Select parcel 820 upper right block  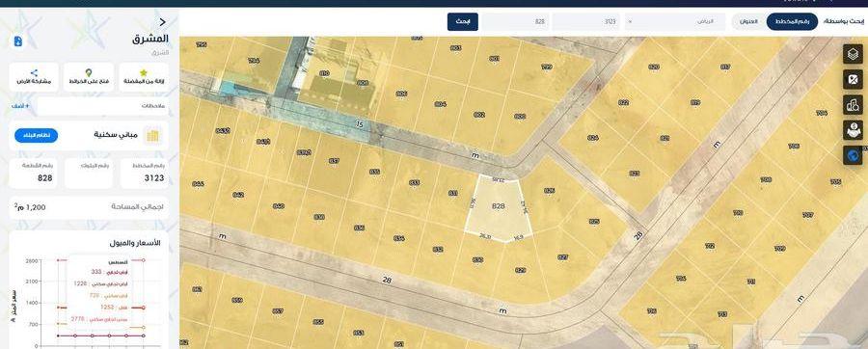coord(654,67)
